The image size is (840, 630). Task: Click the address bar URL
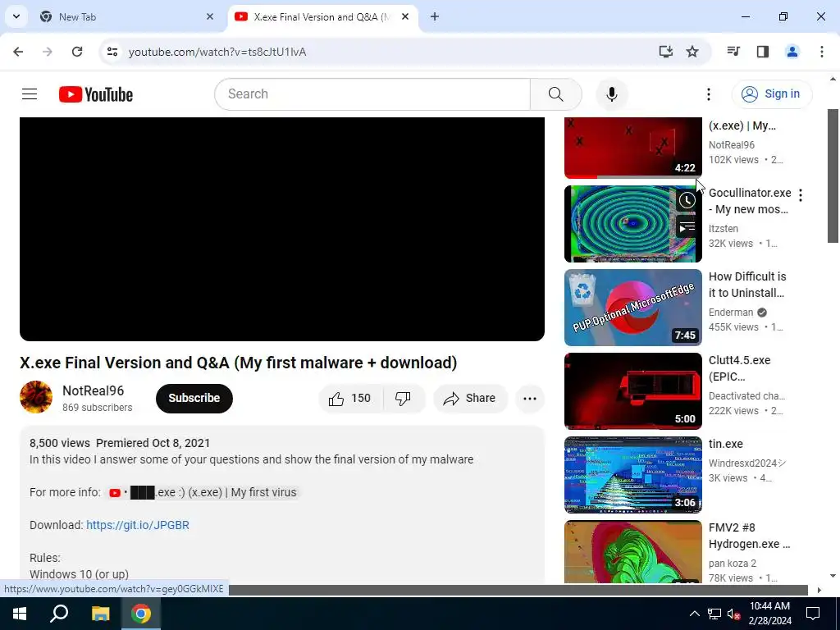tap(217, 52)
